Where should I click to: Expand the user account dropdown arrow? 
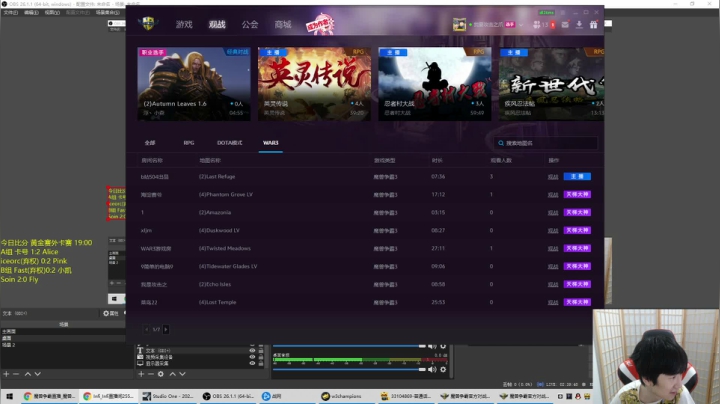tap(521, 25)
